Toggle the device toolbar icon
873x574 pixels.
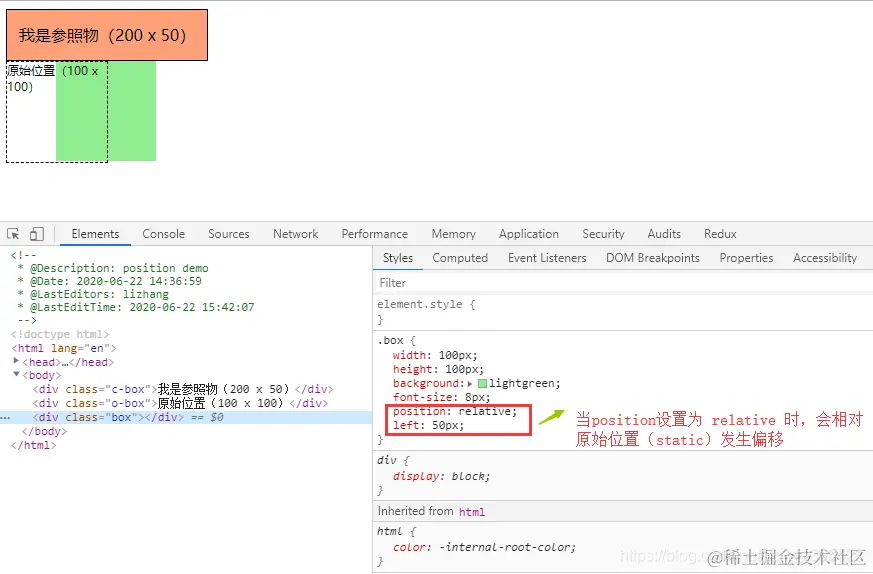[x=37, y=234]
